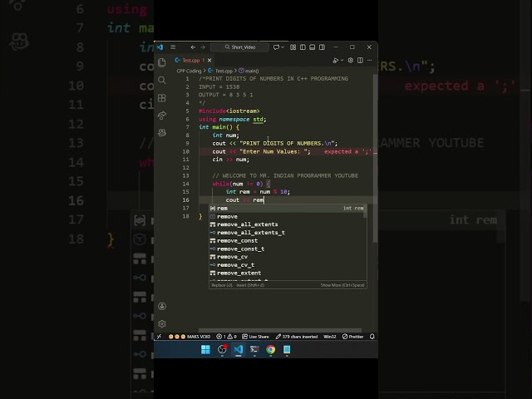Click the Short_Video command center search
The width and height of the screenshot is (532, 399).
pos(239,47)
